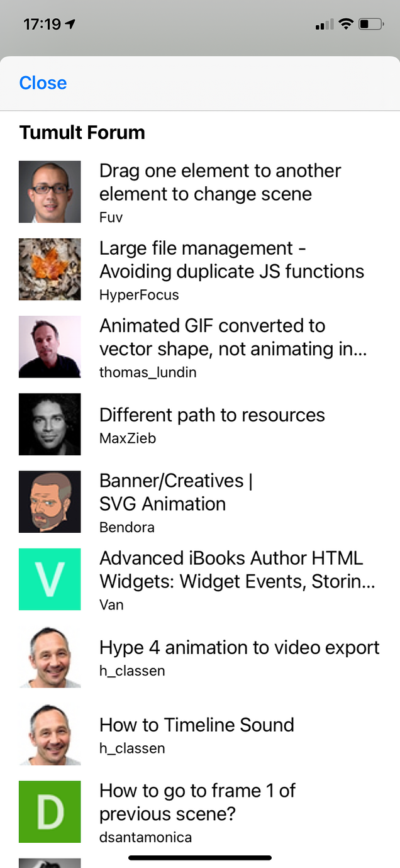Open the 'Large file management' discussion
400x868 pixels.
(231, 259)
